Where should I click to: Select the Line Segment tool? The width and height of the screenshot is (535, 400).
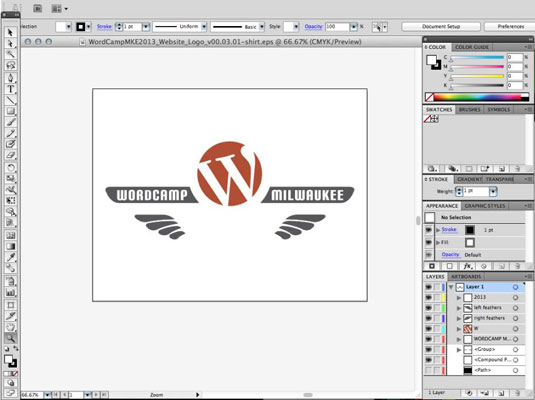coord(10,100)
